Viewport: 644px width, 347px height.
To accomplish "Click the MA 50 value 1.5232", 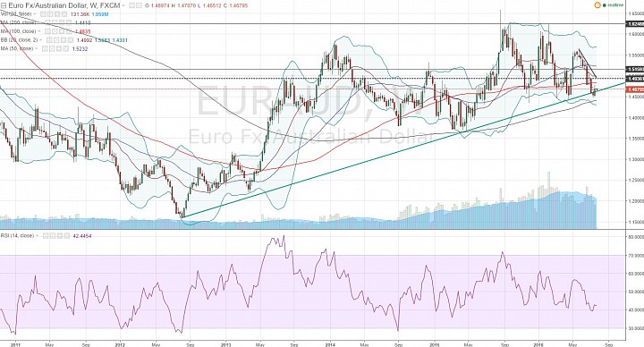I will (x=80, y=48).
